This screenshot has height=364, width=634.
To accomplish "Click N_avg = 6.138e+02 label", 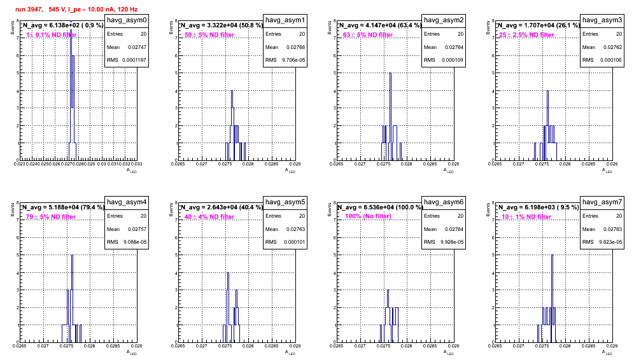I will click(x=62, y=25).
